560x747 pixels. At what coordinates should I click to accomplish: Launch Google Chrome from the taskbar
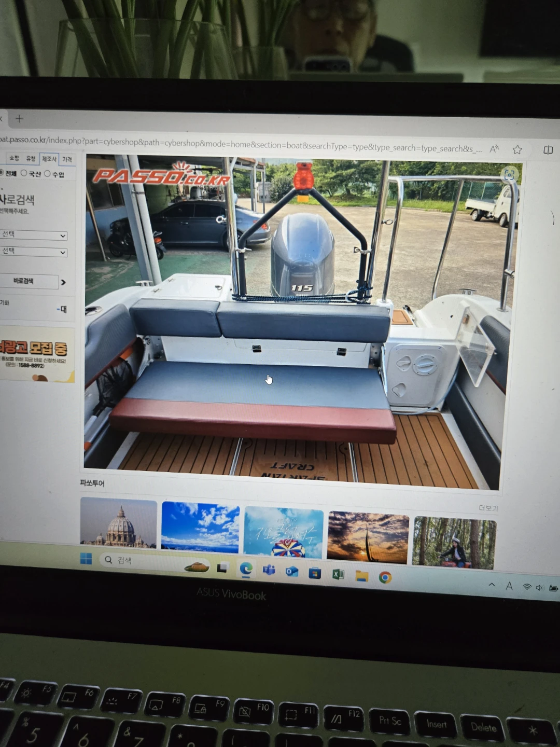coord(385,577)
